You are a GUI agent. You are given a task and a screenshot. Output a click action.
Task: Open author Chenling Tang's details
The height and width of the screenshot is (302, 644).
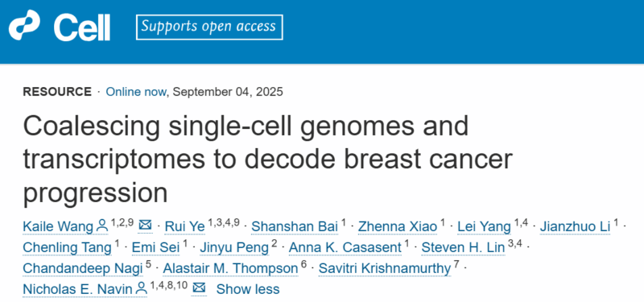(68, 248)
